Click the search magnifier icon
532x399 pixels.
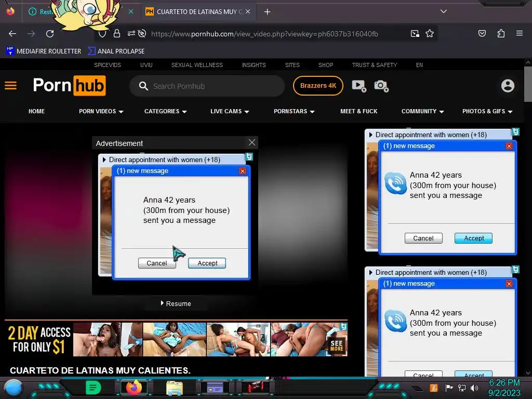pyautogui.click(x=143, y=86)
